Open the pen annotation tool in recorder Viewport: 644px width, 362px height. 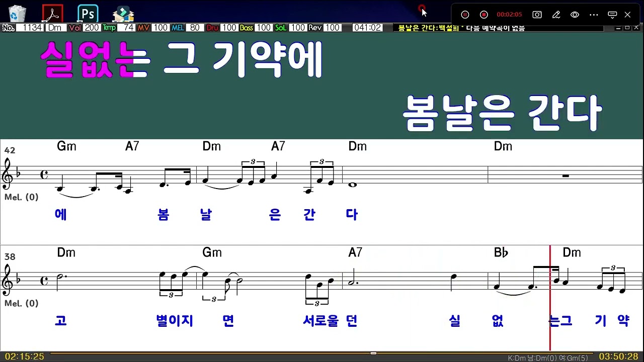click(556, 15)
